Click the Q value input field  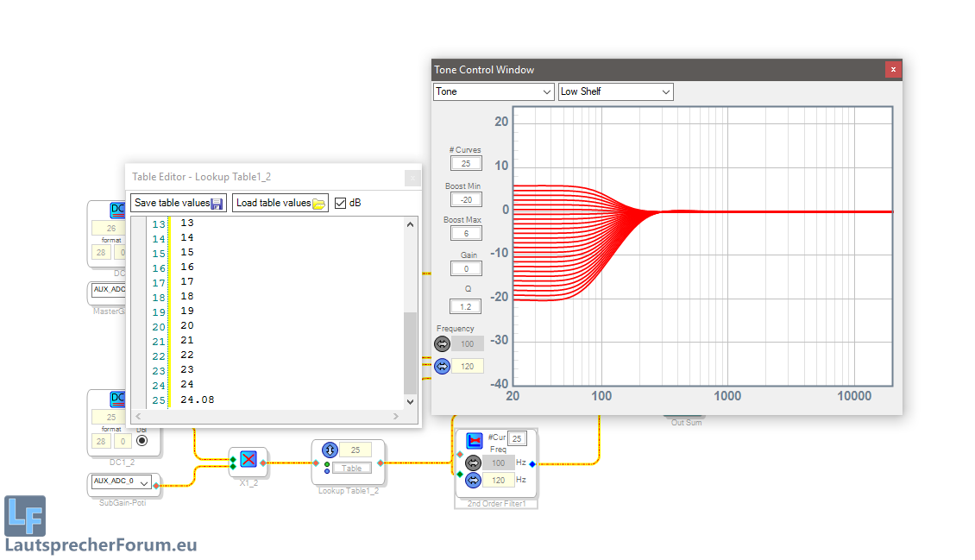click(x=466, y=305)
